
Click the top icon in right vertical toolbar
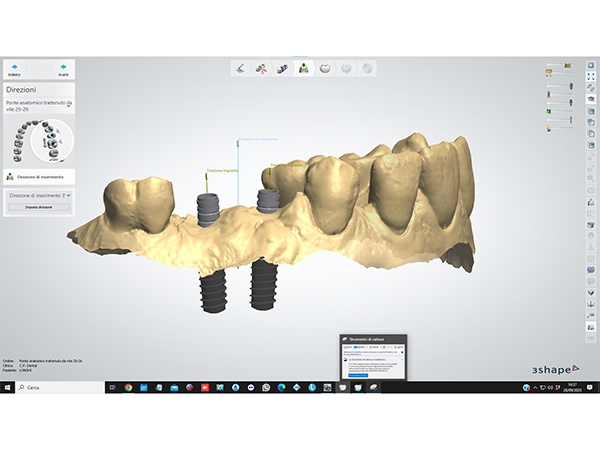(591, 66)
